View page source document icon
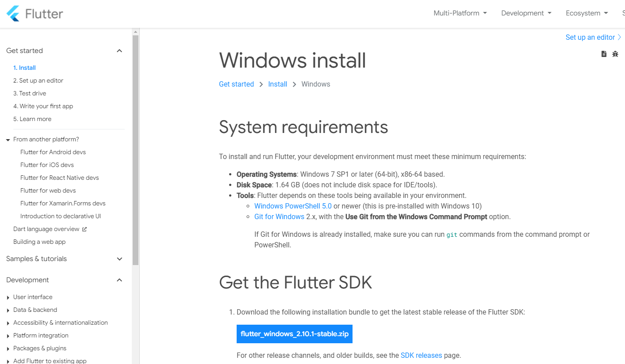Viewport: 625px width, 364px height. point(604,54)
